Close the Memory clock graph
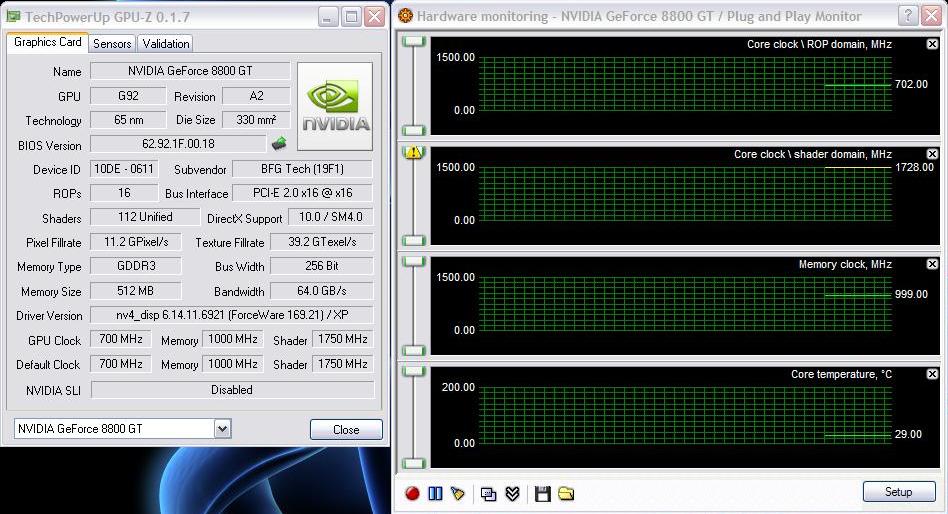Image resolution: width=948 pixels, height=514 pixels. click(x=932, y=264)
